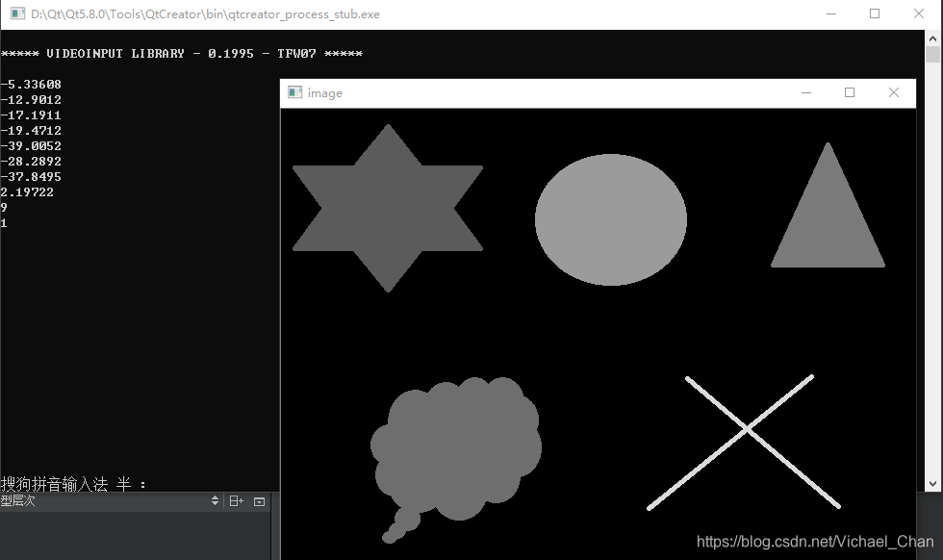This screenshot has height=560, width=943.
Task: Click the panel close icon beside the split icon
Action: tap(259, 501)
